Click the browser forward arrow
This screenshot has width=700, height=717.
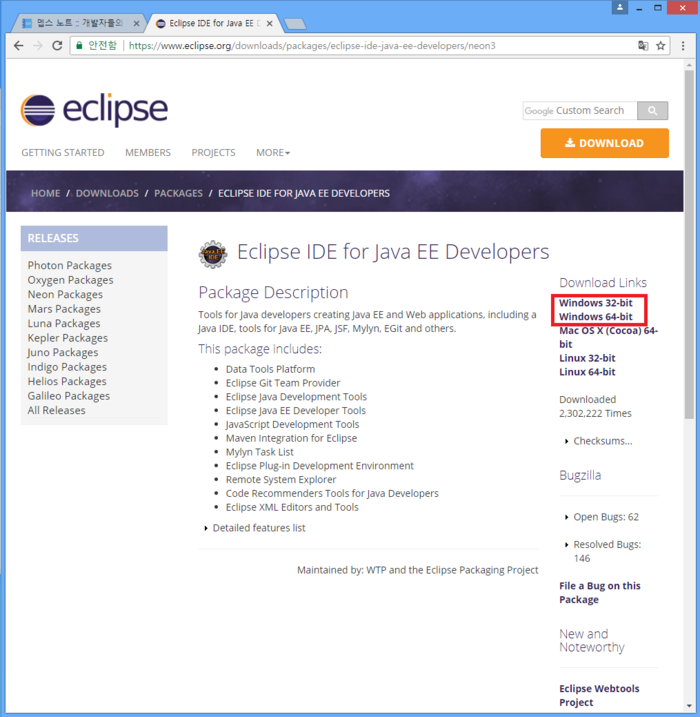(38, 46)
